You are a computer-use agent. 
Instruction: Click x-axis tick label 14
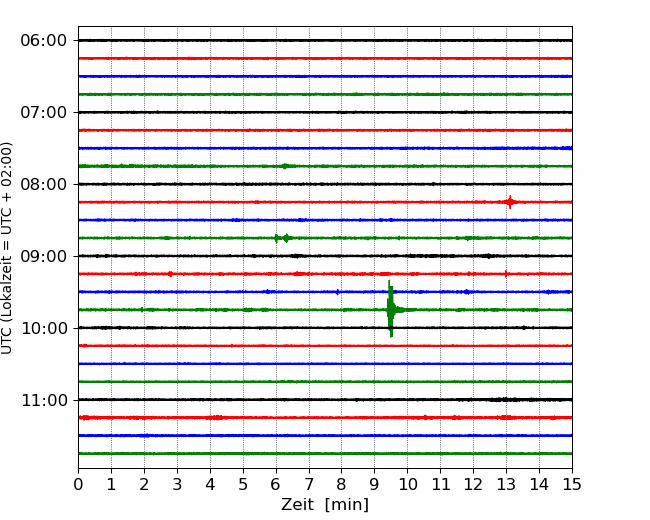click(x=539, y=484)
